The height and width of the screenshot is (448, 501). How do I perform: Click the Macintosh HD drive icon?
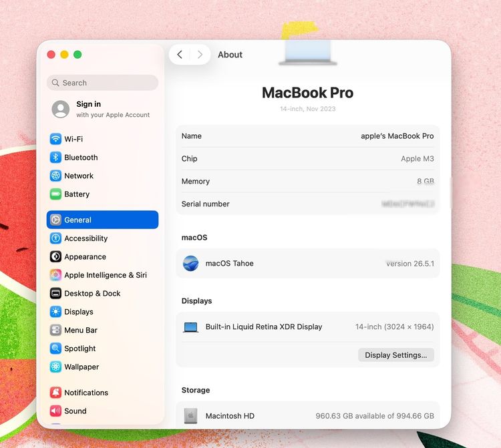tap(191, 416)
